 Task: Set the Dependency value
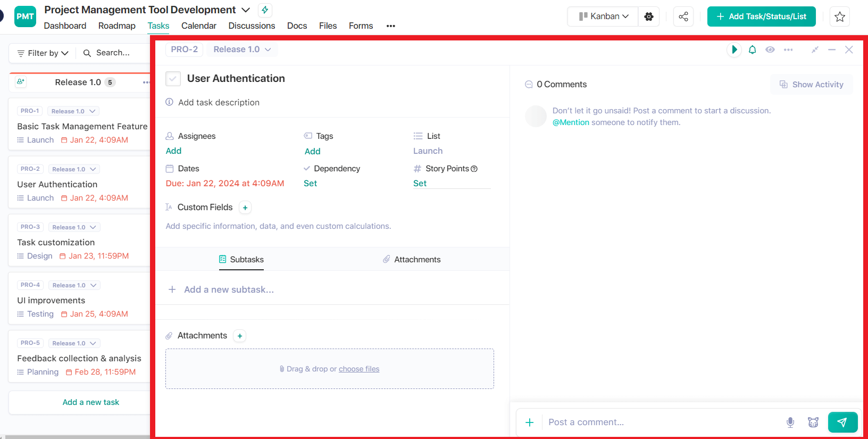click(x=310, y=184)
